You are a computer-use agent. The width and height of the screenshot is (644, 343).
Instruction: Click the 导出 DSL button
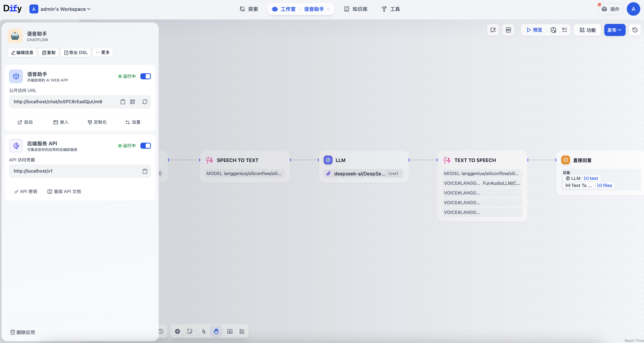pos(76,53)
